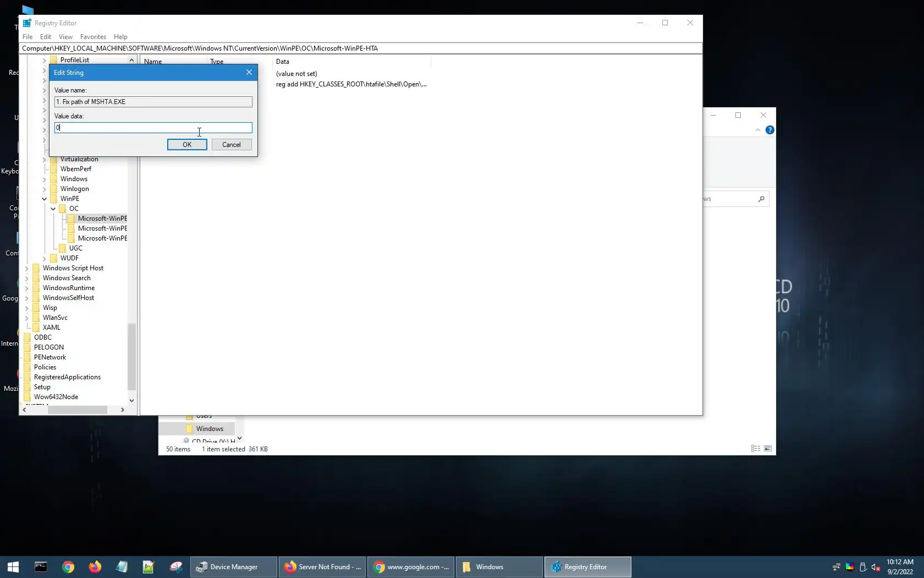Switch to the www.google.com Chrome window
924x578 pixels.
point(411,567)
